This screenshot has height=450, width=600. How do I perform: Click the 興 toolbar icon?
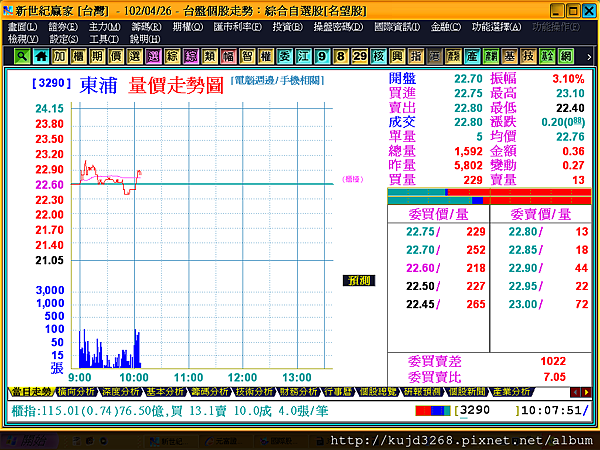pos(397,56)
